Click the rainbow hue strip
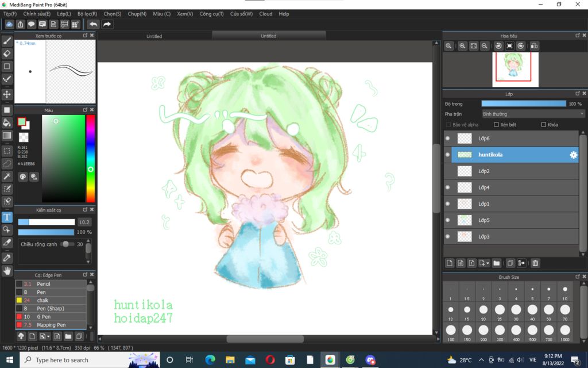This screenshot has width=588, height=368. click(90, 159)
